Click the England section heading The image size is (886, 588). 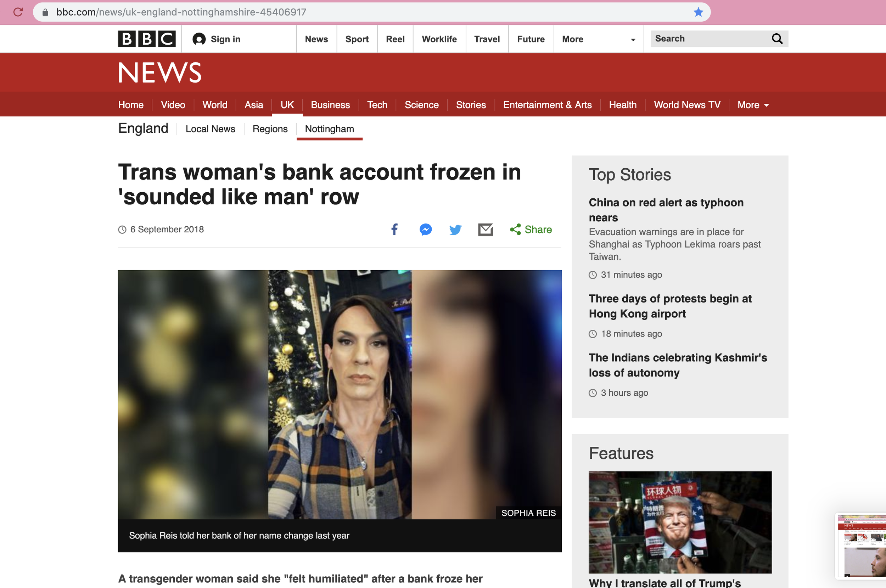coord(143,128)
